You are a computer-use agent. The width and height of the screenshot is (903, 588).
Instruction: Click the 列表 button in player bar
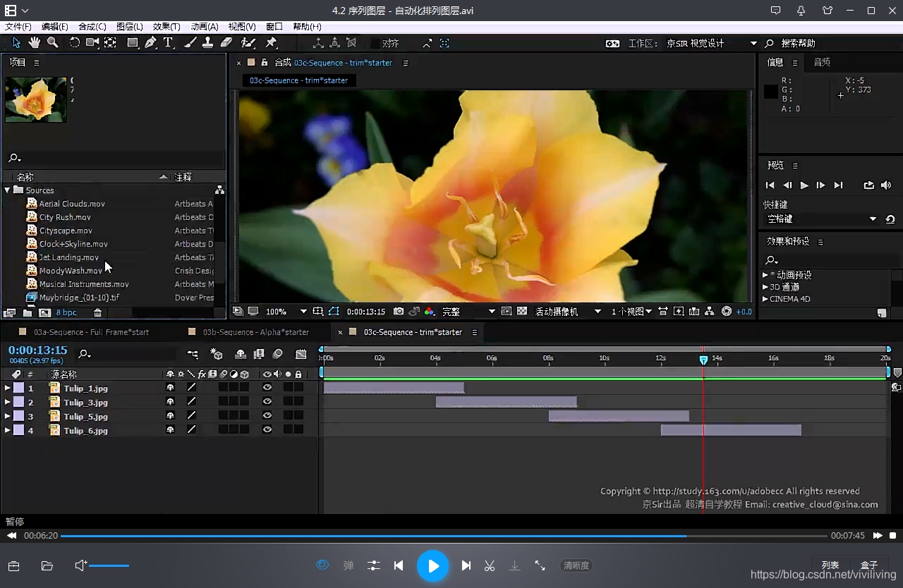830,565
